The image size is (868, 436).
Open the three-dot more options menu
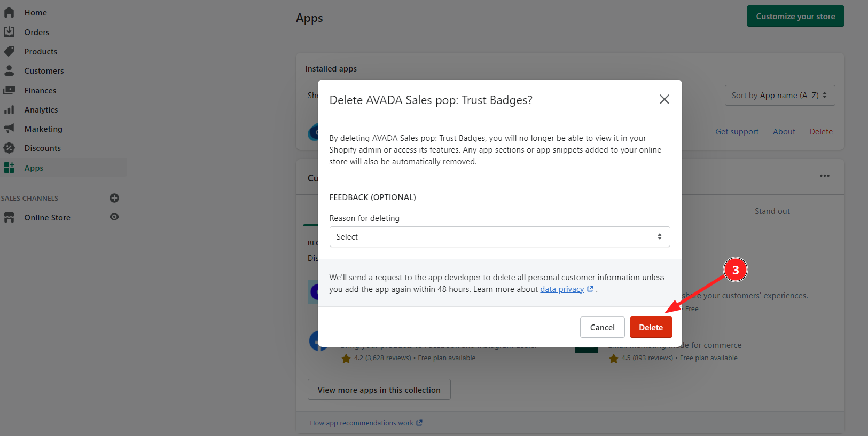point(825,176)
